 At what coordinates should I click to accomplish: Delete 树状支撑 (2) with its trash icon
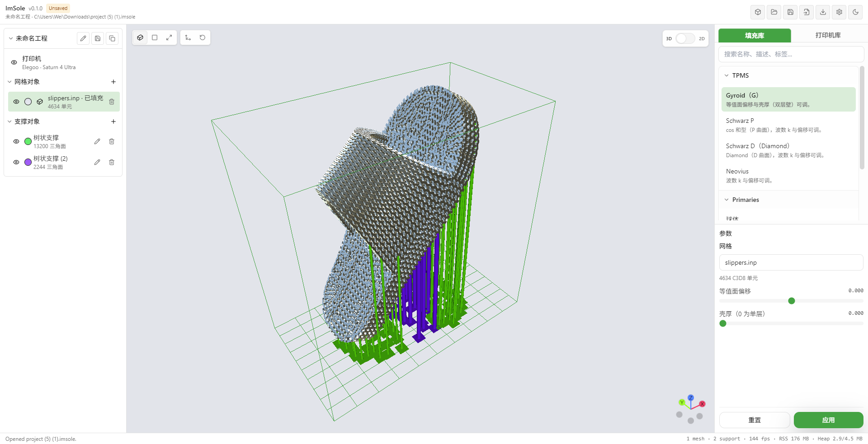point(112,162)
